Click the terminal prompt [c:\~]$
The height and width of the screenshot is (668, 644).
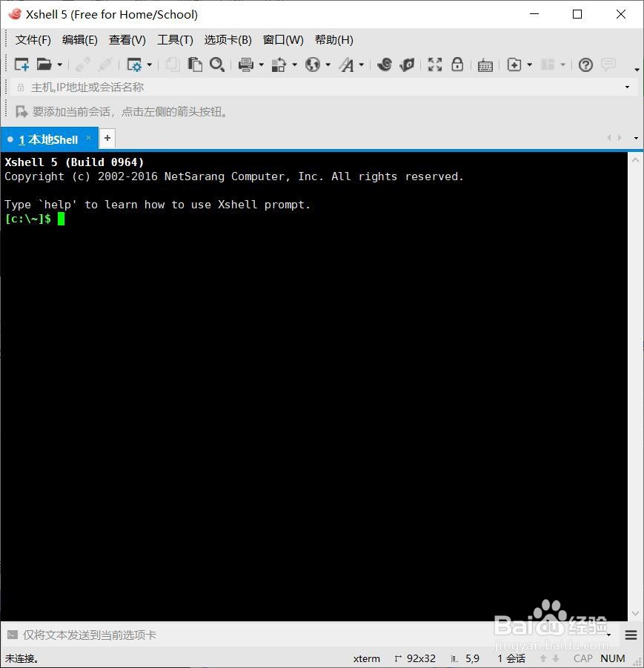click(x=27, y=219)
